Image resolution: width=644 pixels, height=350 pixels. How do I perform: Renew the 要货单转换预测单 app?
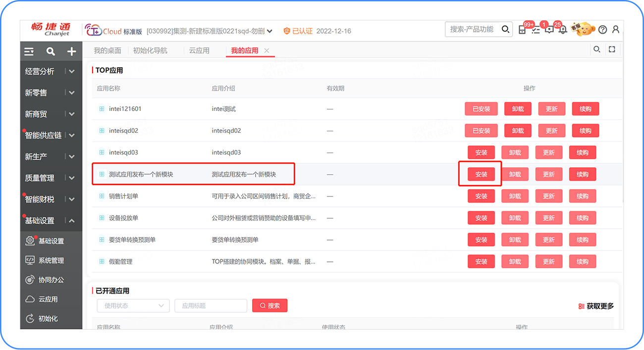pos(583,240)
